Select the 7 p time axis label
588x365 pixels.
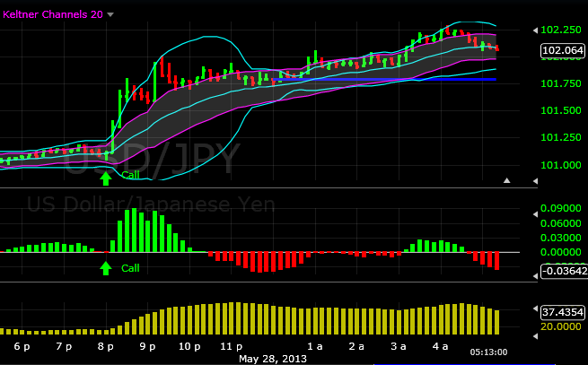[x=64, y=346]
